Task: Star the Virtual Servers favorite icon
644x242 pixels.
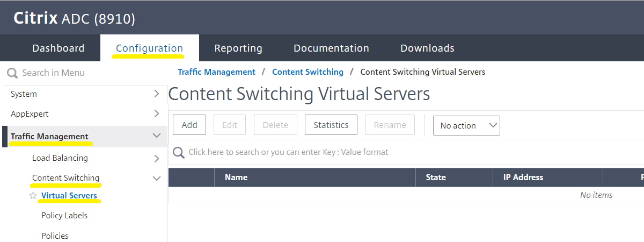Action: [33, 196]
